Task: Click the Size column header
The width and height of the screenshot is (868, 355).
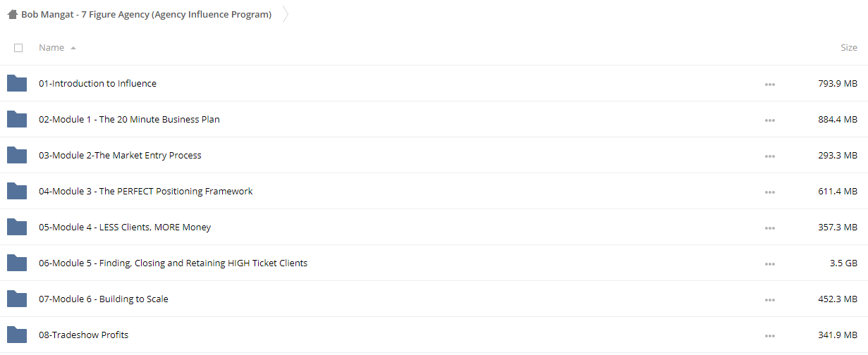Action: pos(849,48)
